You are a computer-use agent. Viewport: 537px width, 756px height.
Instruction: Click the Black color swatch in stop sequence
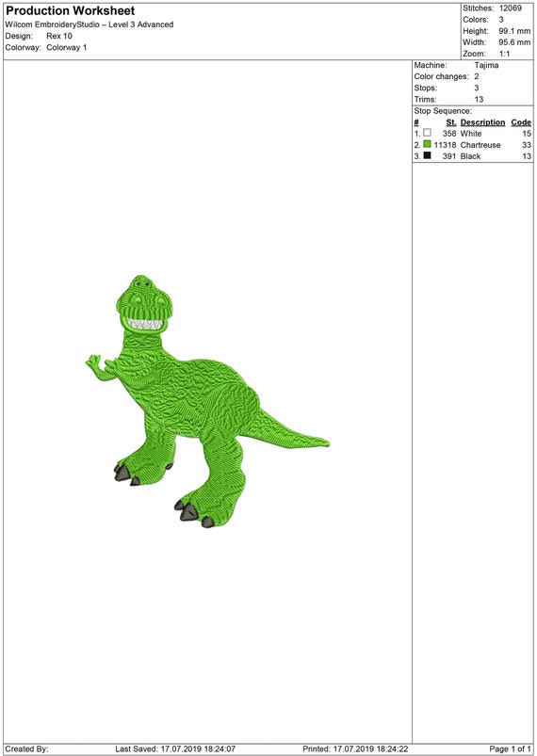pos(427,155)
